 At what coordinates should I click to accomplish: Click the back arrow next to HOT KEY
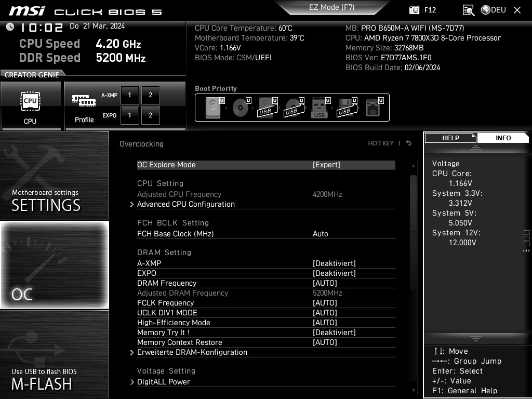pos(409,143)
